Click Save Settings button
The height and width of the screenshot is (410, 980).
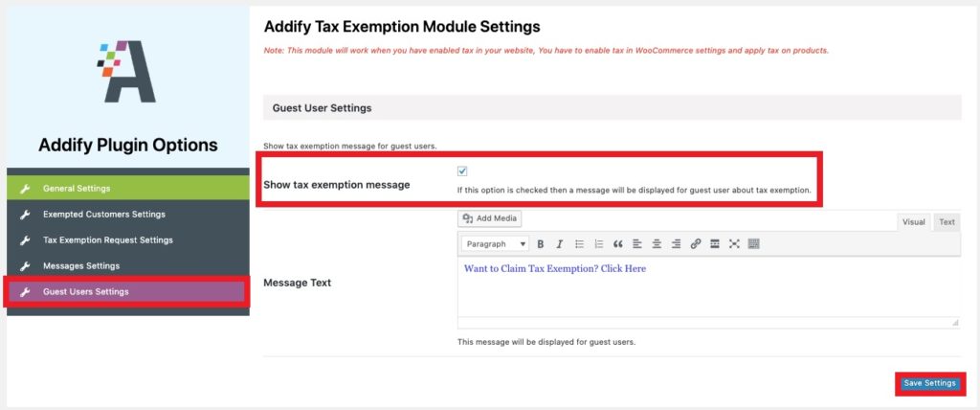pyautogui.click(x=930, y=384)
